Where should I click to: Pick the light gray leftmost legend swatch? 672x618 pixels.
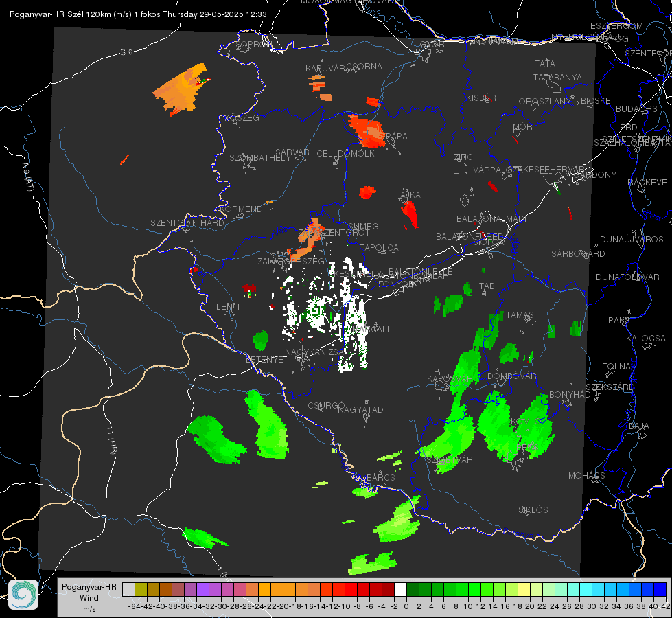tap(128, 589)
